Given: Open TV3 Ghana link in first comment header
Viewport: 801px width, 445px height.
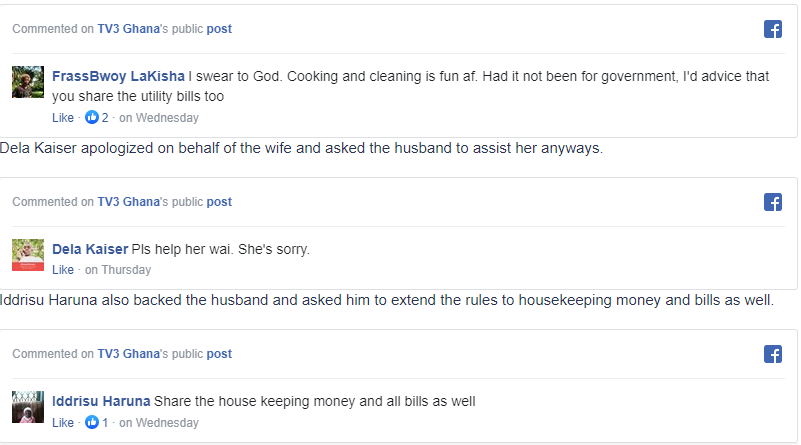Looking at the screenshot, I should click(128, 29).
